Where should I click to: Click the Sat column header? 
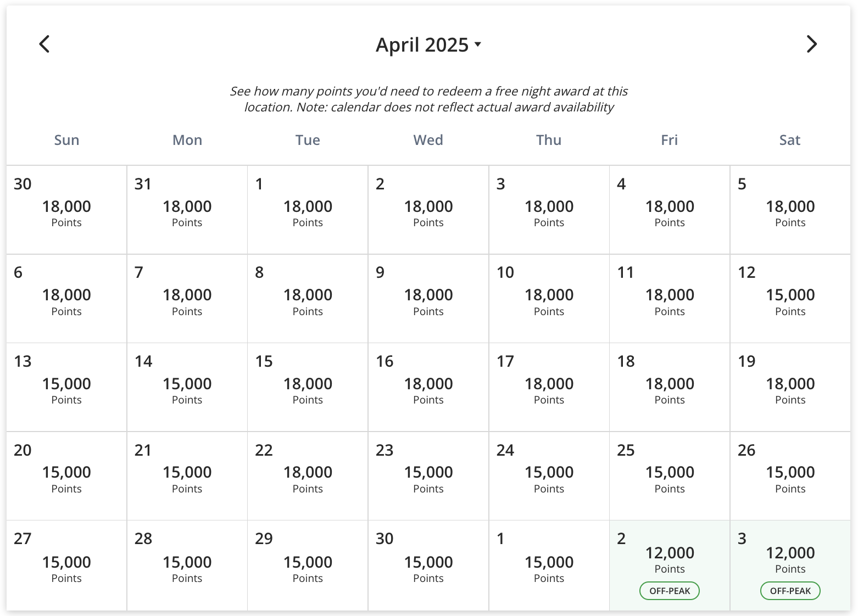790,140
